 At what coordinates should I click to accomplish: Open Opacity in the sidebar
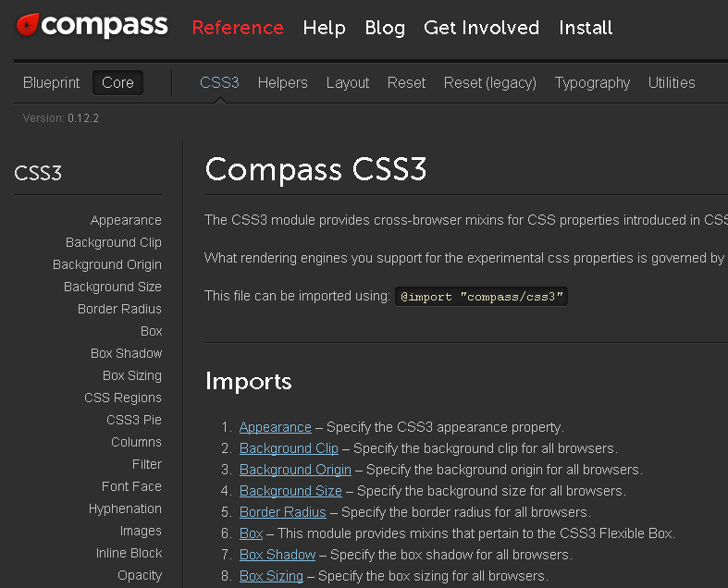[x=140, y=575]
